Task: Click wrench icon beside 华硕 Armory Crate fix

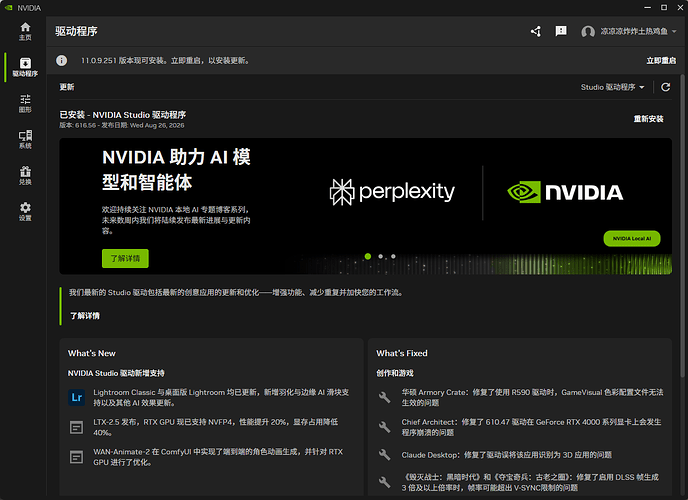Action: pos(384,397)
